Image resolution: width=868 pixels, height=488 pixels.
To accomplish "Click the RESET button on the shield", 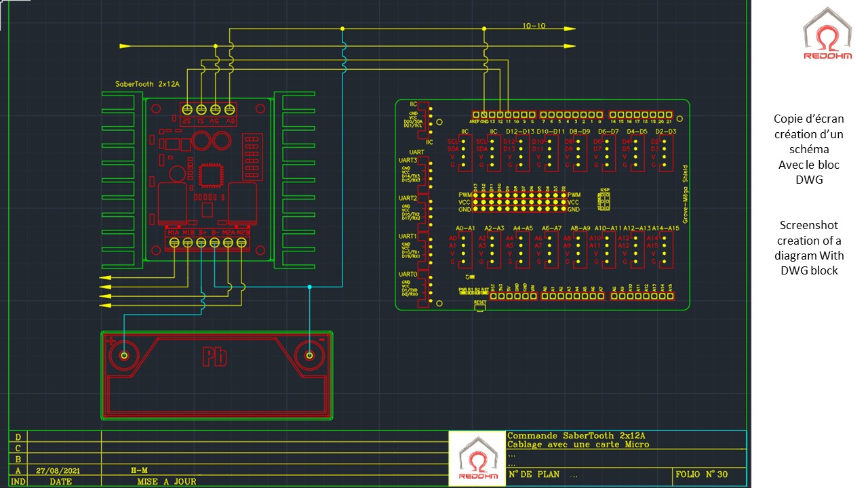I will 480,307.
